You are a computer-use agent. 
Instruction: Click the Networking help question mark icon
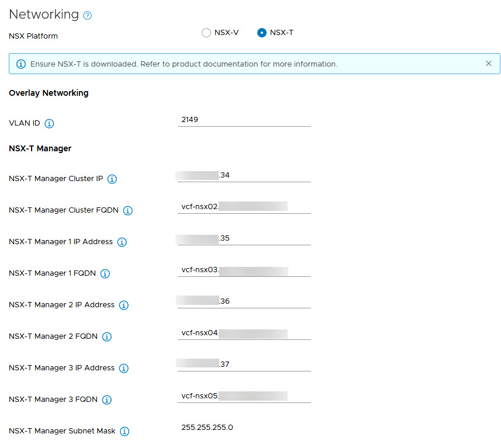(x=88, y=16)
